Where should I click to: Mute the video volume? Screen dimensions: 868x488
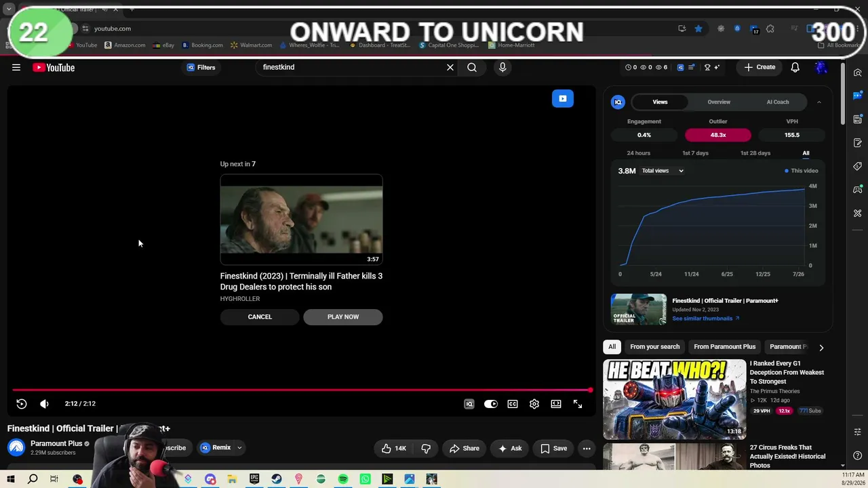(x=44, y=404)
